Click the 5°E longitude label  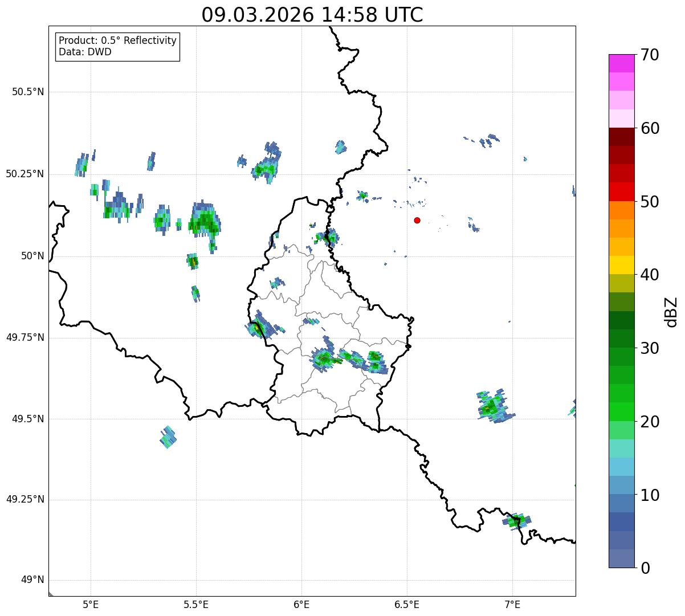91,605
